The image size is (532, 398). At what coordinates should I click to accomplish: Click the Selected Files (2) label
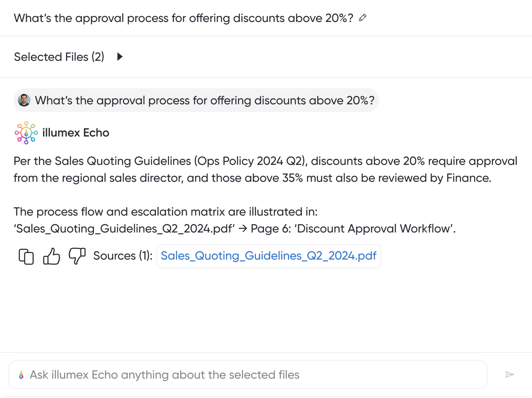[59, 57]
